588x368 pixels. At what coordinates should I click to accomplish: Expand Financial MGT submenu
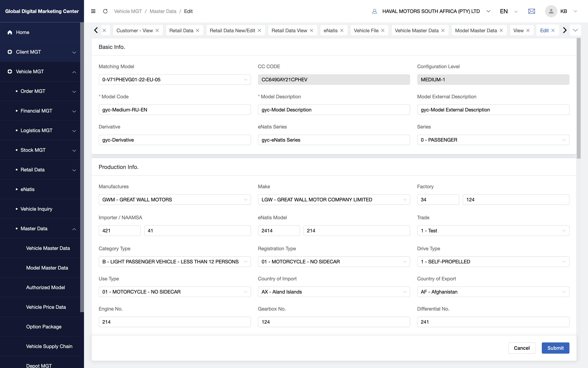pos(40,111)
